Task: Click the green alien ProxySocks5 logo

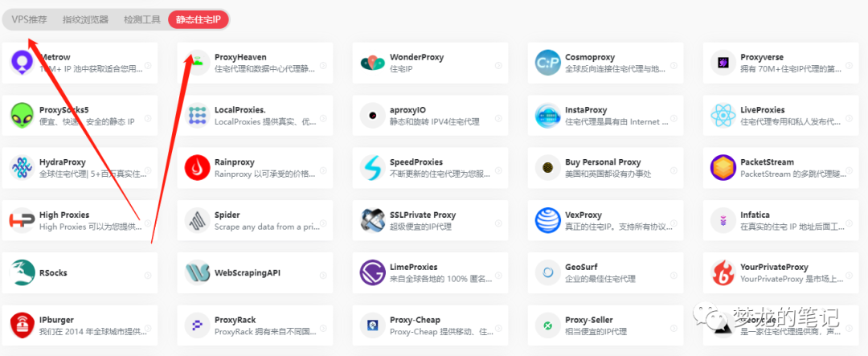Action: 23,115
